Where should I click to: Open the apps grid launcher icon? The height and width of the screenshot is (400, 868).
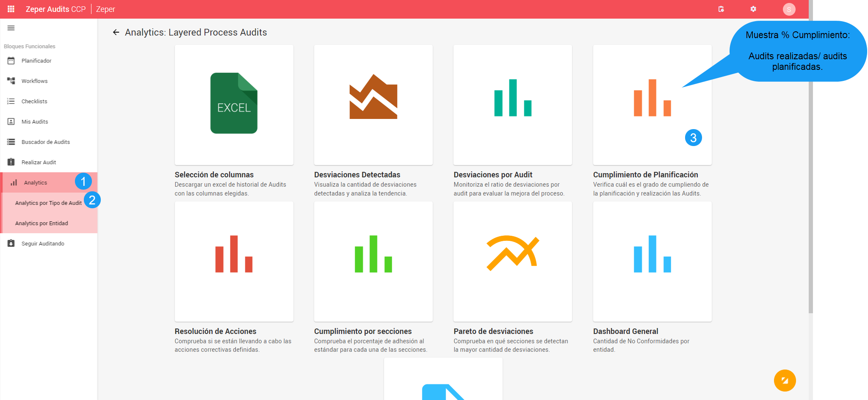(x=11, y=9)
